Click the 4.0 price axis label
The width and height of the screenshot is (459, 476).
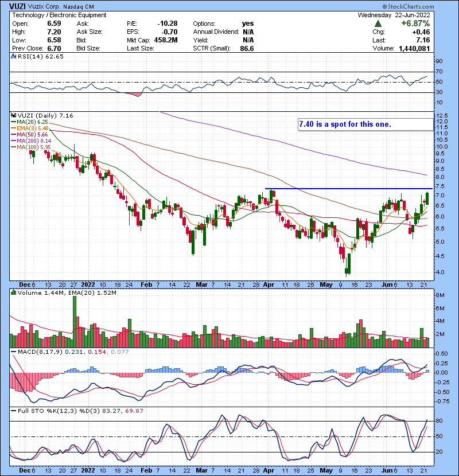click(x=440, y=272)
